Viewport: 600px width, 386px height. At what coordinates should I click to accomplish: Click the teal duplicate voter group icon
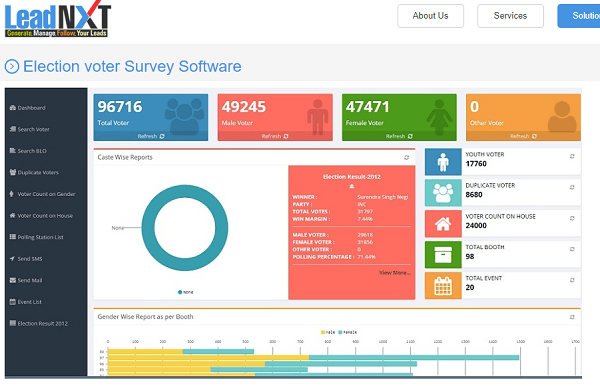tap(443, 193)
